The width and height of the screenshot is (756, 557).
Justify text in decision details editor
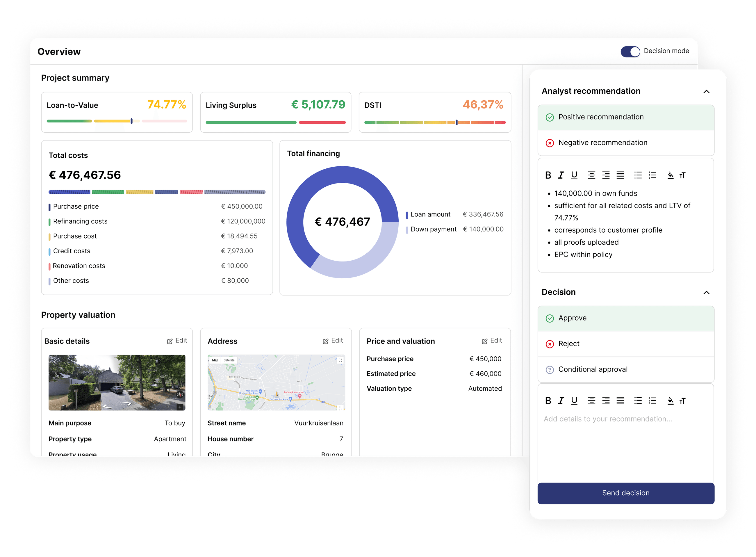(620, 400)
